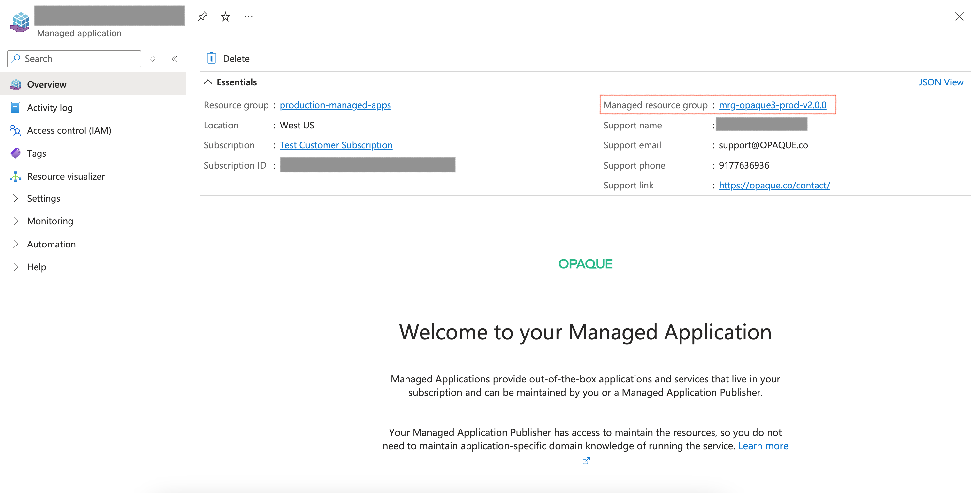Expand the Settings section
This screenshot has width=980, height=493.
click(43, 199)
